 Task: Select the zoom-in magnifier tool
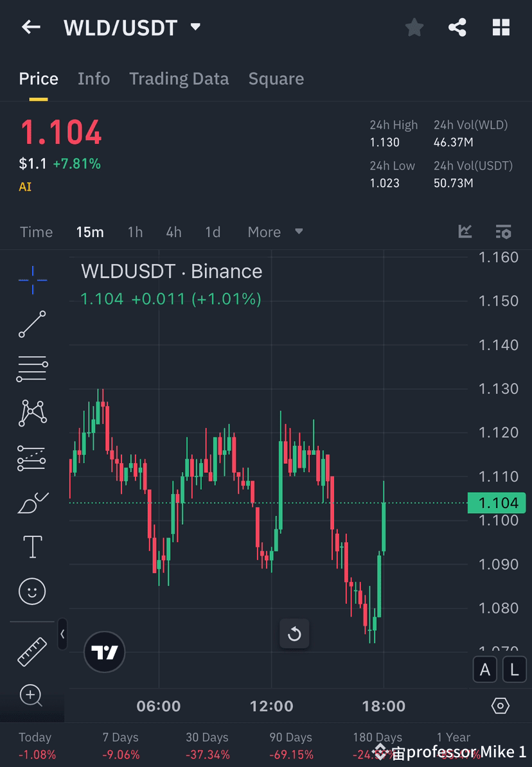(32, 696)
